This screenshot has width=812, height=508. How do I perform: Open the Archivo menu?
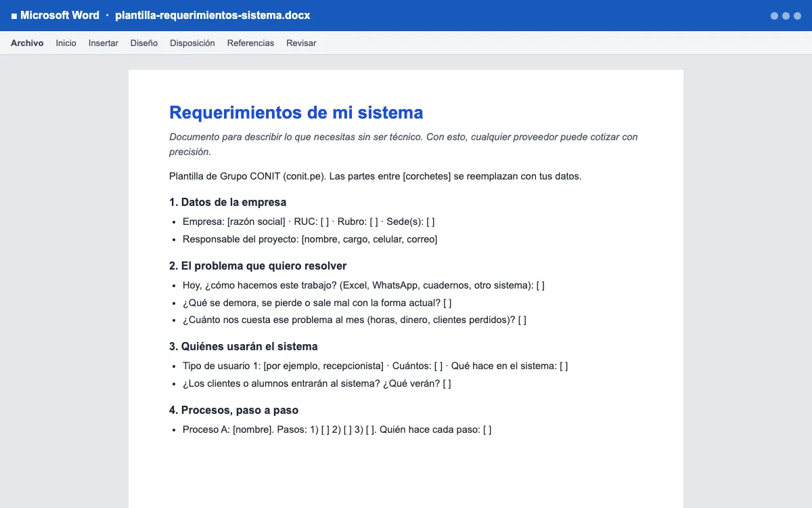click(x=27, y=43)
